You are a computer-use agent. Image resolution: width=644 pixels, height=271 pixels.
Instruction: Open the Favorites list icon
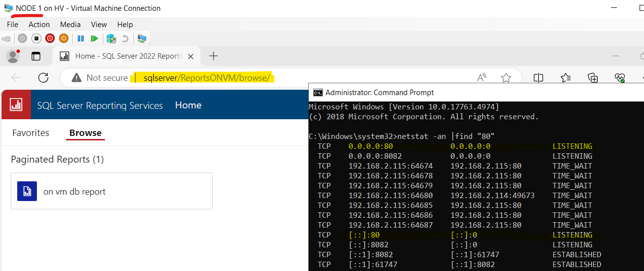click(x=566, y=77)
